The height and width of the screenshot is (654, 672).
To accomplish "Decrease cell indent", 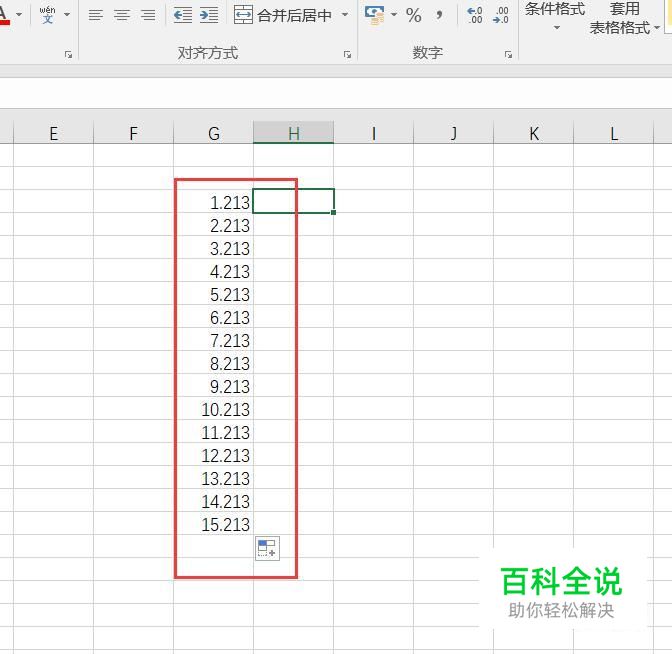I will click(183, 15).
